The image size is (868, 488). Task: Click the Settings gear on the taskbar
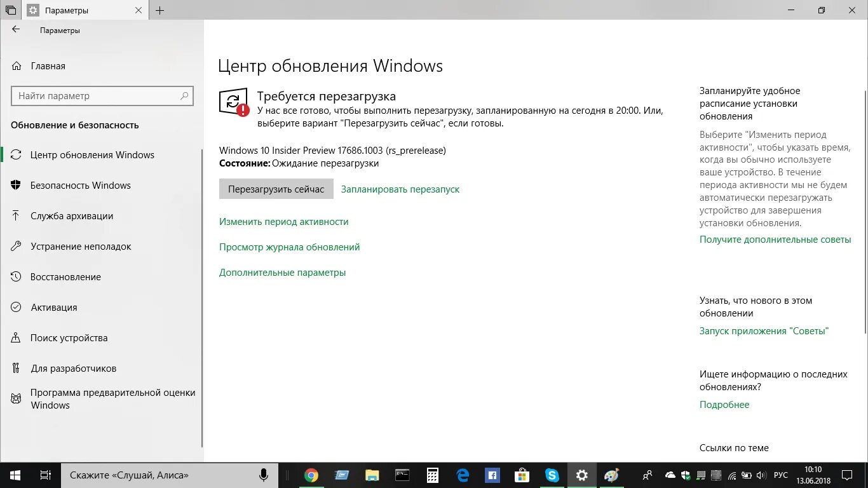click(582, 475)
